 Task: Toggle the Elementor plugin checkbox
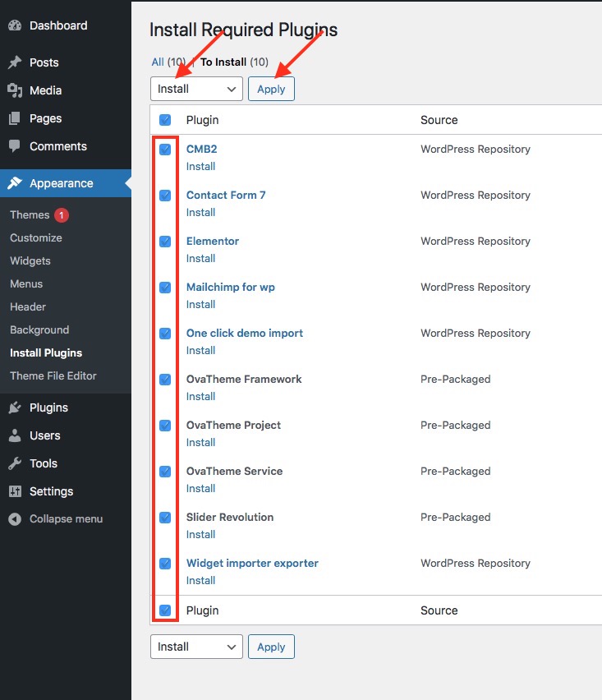165,242
